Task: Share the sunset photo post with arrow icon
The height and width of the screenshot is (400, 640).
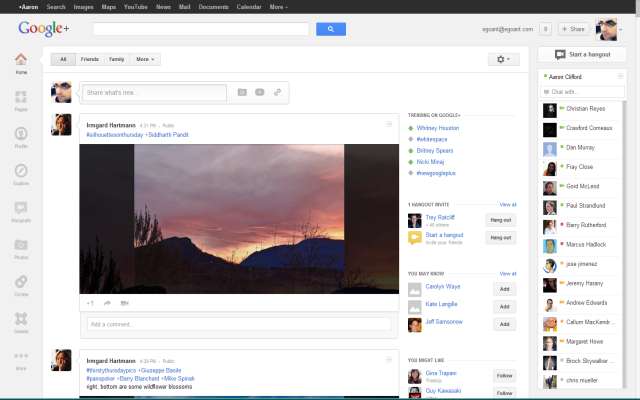Action: click(x=107, y=303)
